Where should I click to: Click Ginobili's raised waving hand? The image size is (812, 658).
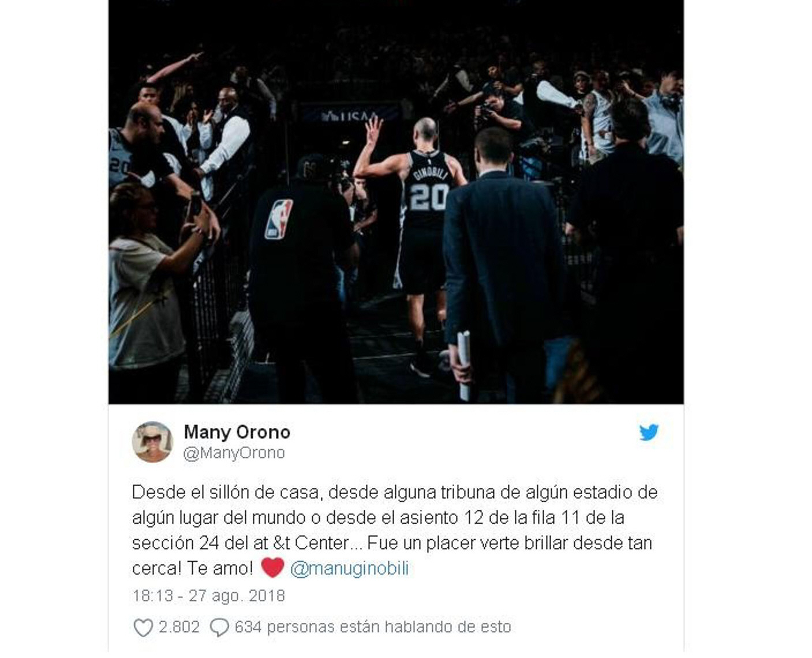click(373, 130)
